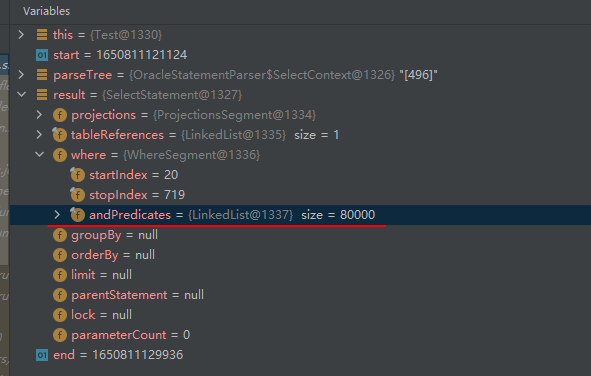Image resolution: width=591 pixels, height=376 pixels.
Task: Click the object icon next to parseTree
Action: pyautogui.click(x=42, y=75)
